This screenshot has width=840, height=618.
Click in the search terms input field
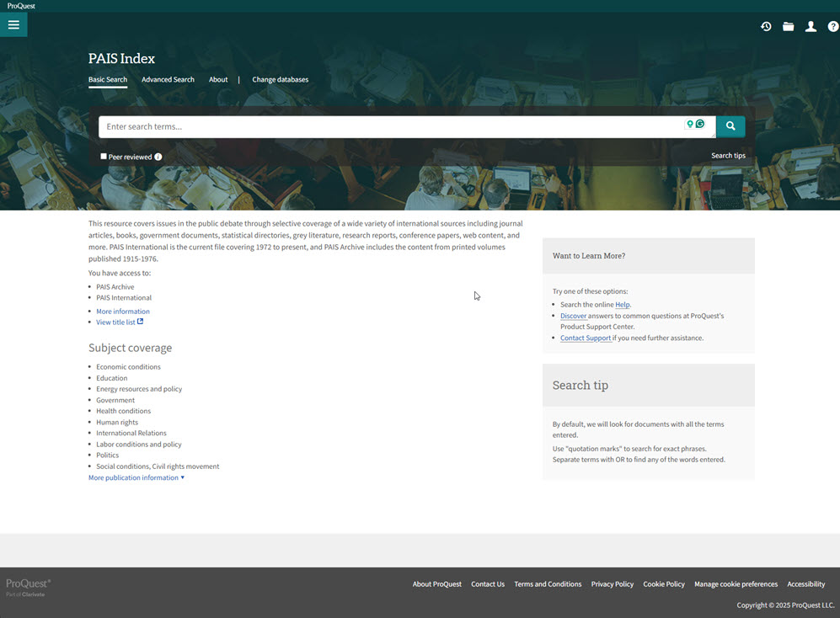pyautogui.click(x=388, y=127)
